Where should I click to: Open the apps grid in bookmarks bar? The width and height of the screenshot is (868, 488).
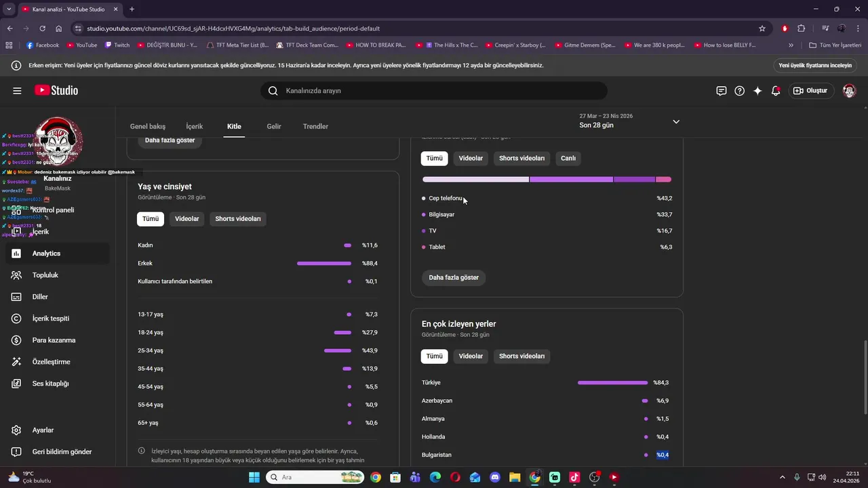coord(9,45)
